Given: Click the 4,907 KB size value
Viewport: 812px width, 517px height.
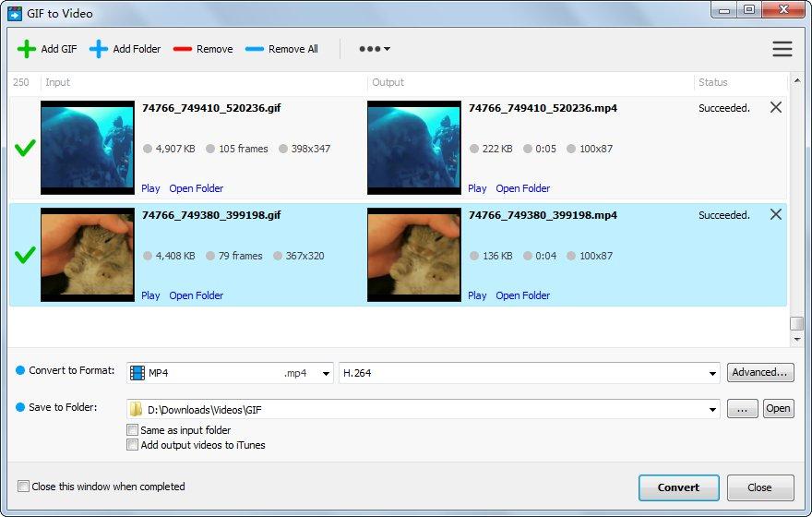Looking at the screenshot, I should [x=175, y=149].
